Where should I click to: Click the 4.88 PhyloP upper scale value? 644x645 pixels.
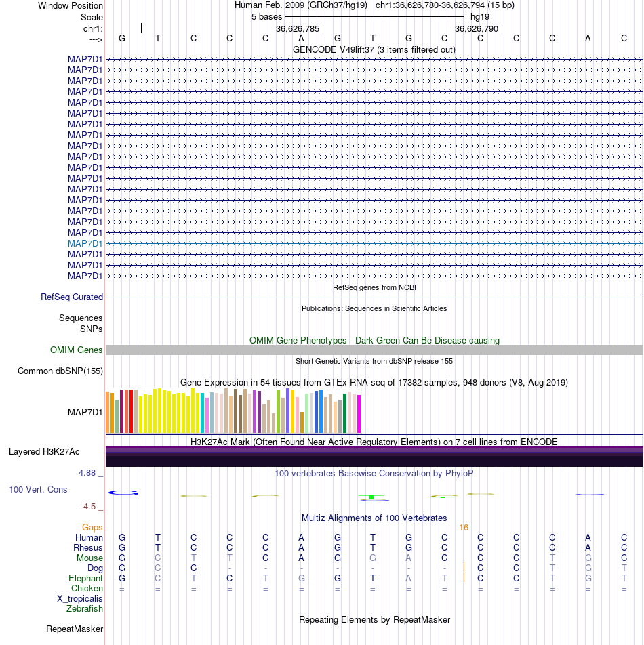pos(87,473)
